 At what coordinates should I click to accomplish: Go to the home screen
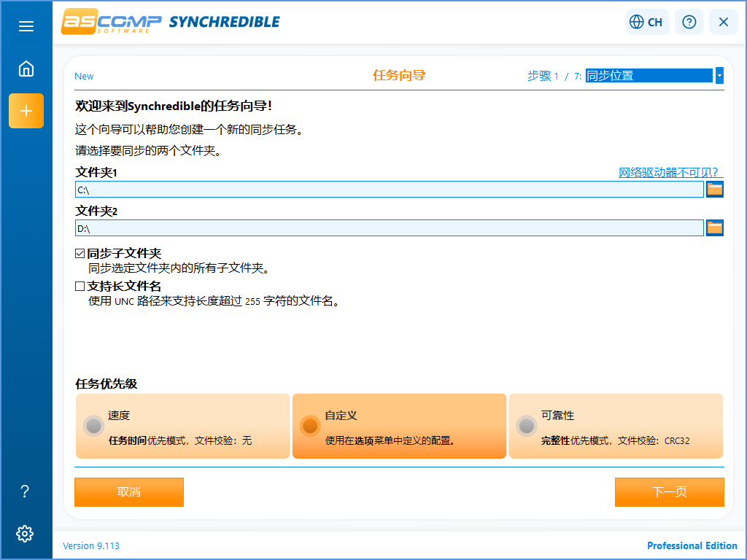(26, 69)
